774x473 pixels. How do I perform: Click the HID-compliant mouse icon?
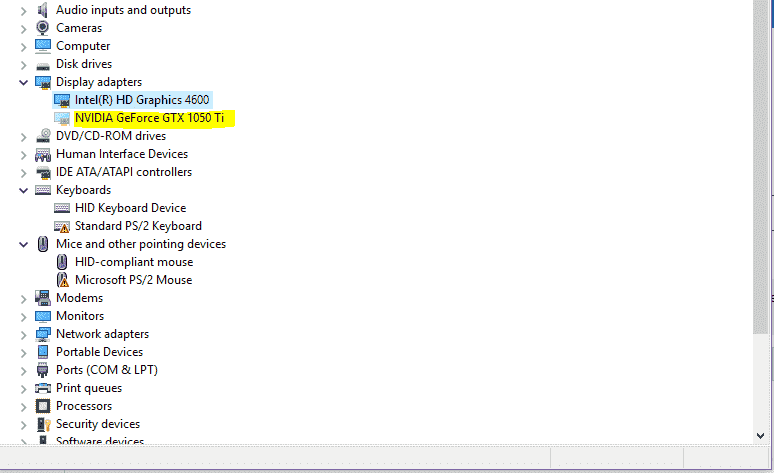(x=62, y=262)
